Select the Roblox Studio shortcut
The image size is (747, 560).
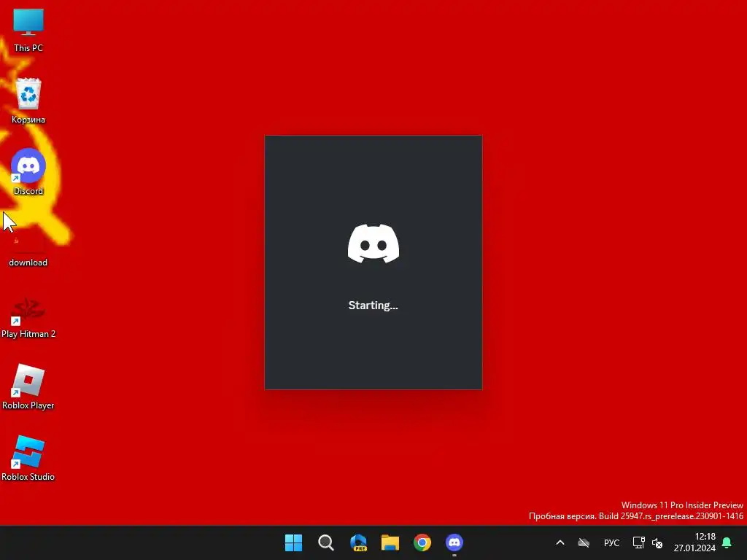tap(28, 458)
